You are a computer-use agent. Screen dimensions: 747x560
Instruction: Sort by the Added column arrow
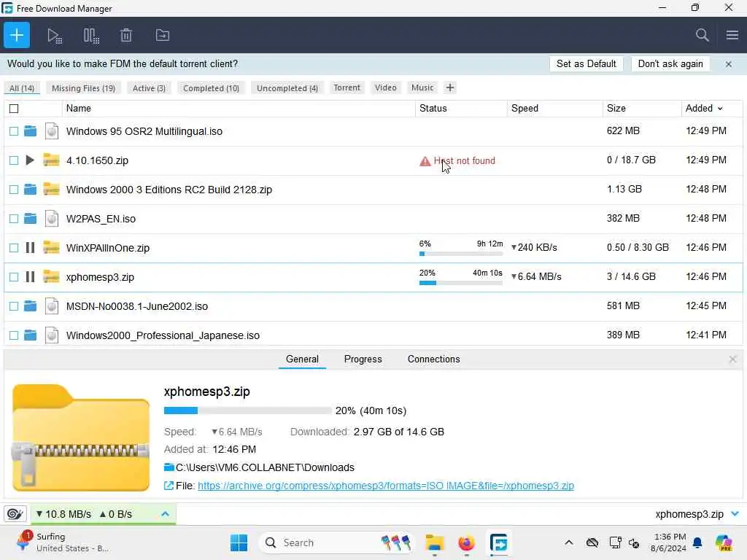[x=720, y=109]
